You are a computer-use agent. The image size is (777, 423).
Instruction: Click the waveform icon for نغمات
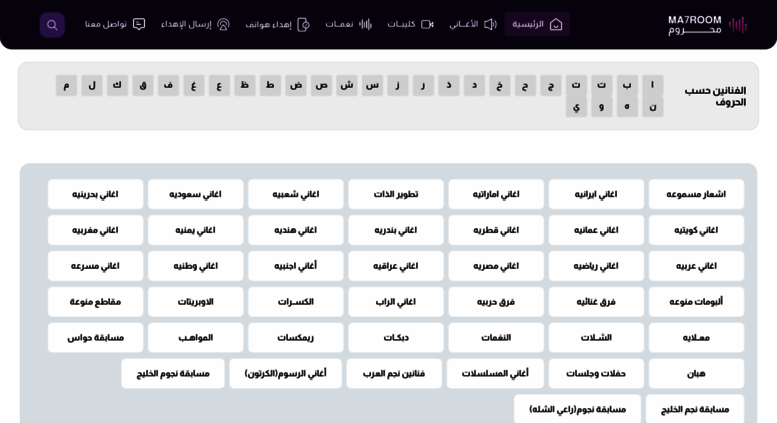tap(365, 25)
